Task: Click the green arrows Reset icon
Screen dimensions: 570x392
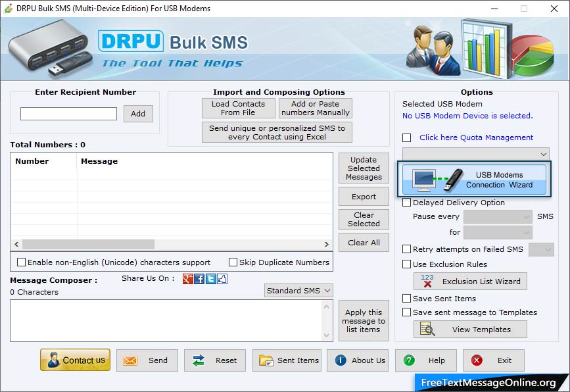Action: [x=199, y=360]
